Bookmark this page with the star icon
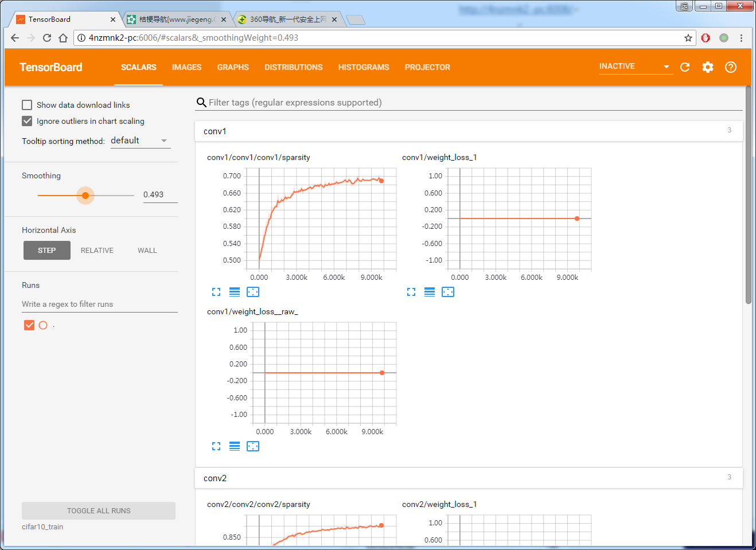Viewport: 756px width, 550px height. coord(688,38)
